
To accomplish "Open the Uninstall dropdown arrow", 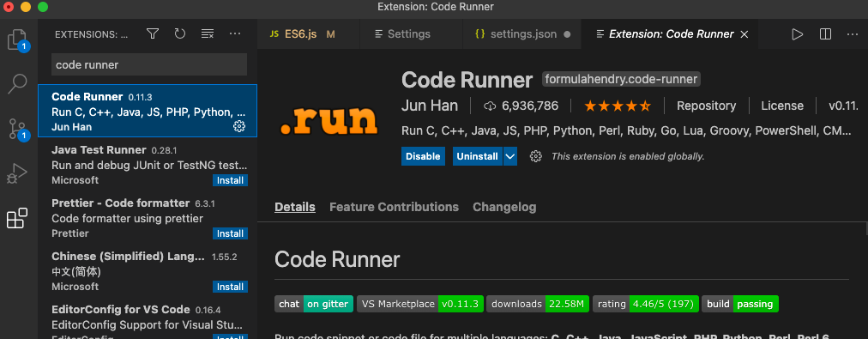I will click(510, 156).
